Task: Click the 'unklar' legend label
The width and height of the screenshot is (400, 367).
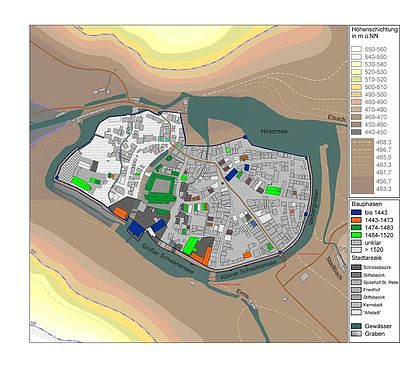Action: [373, 243]
